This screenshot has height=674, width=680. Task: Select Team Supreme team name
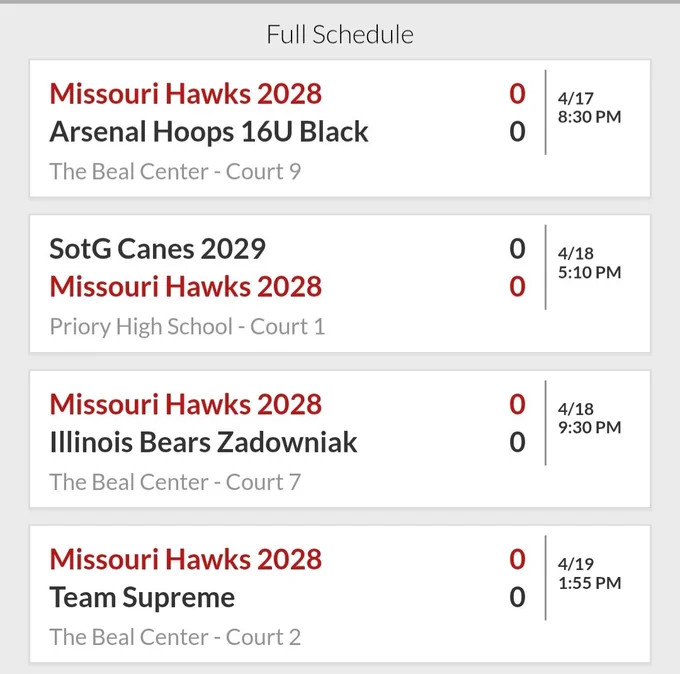coord(142,598)
